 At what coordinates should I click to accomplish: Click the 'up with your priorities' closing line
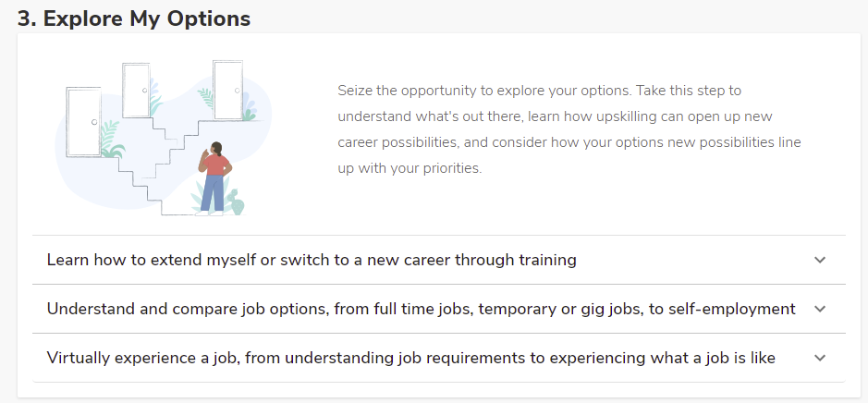(410, 168)
